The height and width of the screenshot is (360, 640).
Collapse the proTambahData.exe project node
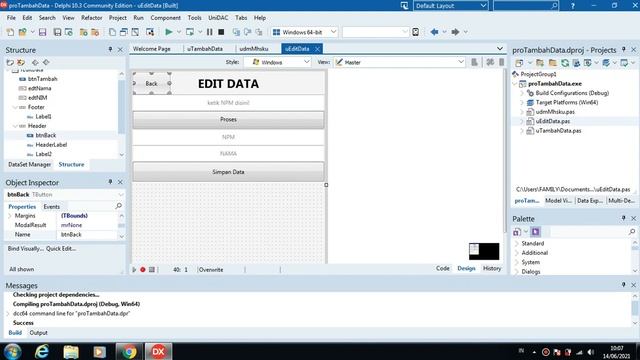[515, 84]
